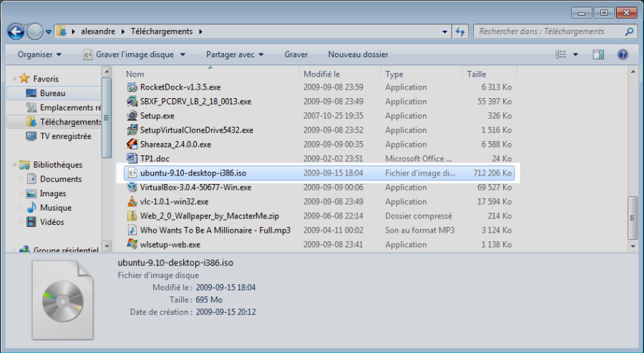Image resolution: width=644 pixels, height=353 pixels.
Task: Click the navigation pane scrollbar thumb
Action: point(107,118)
